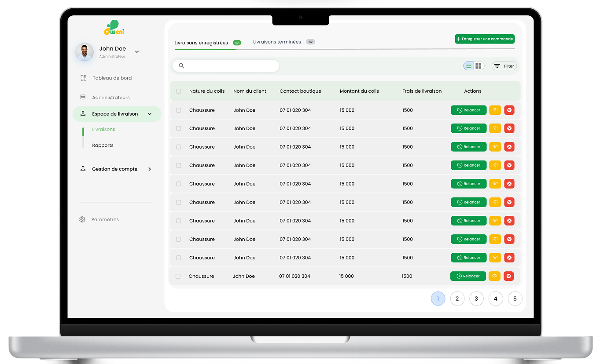
Task: Delete the last row with red X
Action: [x=509, y=276]
